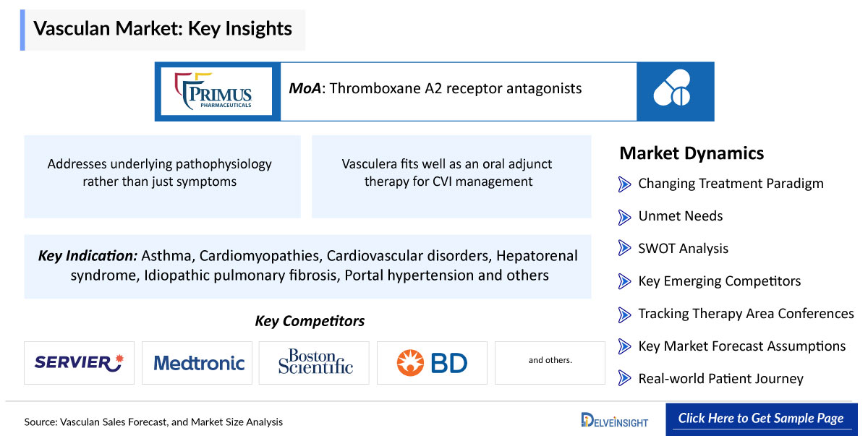Click arrow icon beside Unmet Needs
The height and width of the screenshot is (436, 868).
tap(625, 216)
